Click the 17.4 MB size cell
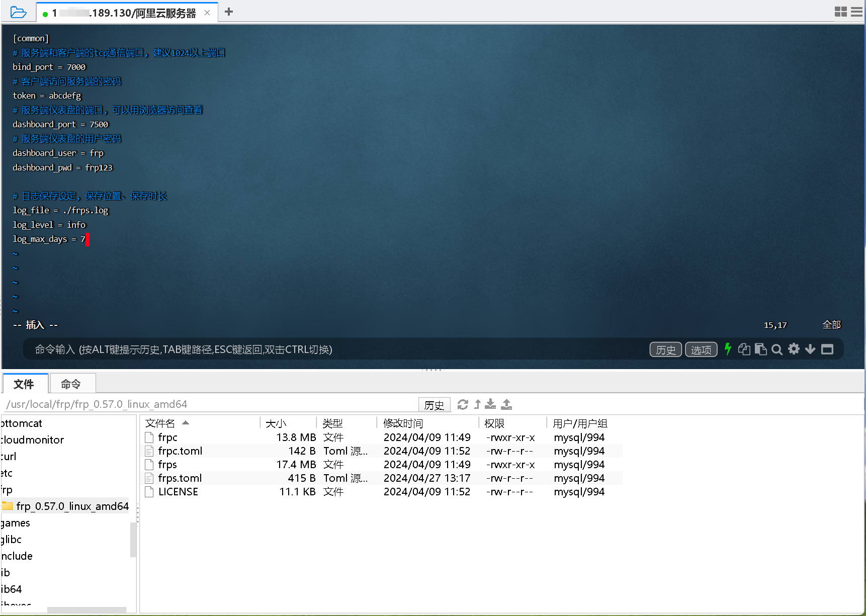Viewport: 866px width, 616px height. [x=296, y=465]
